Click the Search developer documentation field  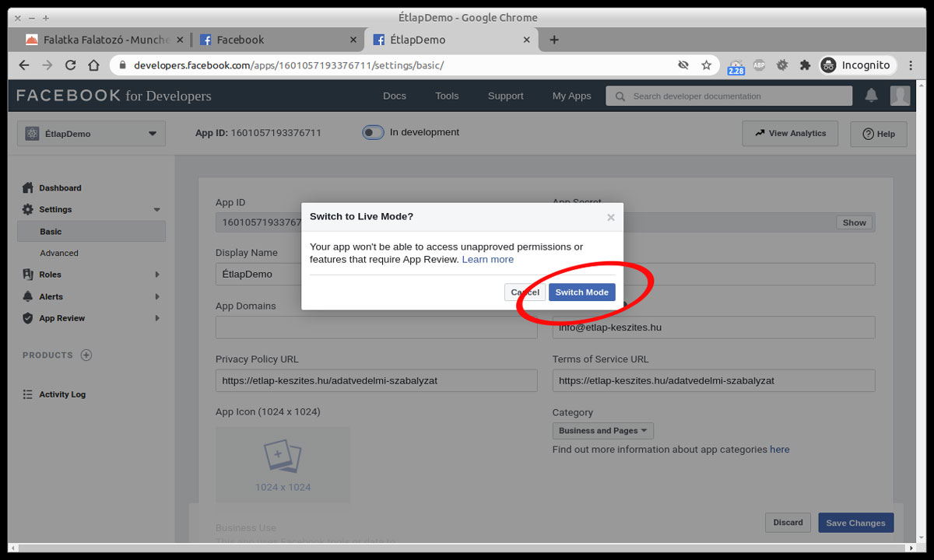pyautogui.click(x=729, y=96)
